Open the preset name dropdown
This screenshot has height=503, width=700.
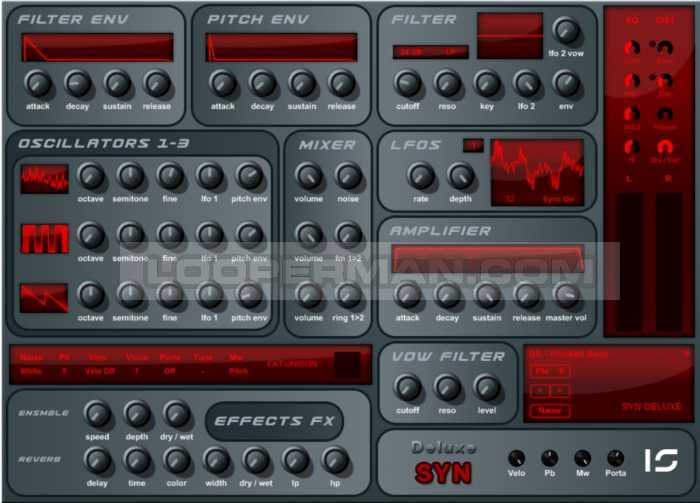[609, 355]
